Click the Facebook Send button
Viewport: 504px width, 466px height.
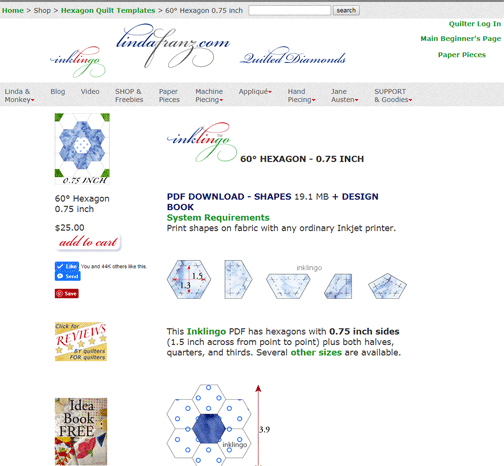(68, 276)
